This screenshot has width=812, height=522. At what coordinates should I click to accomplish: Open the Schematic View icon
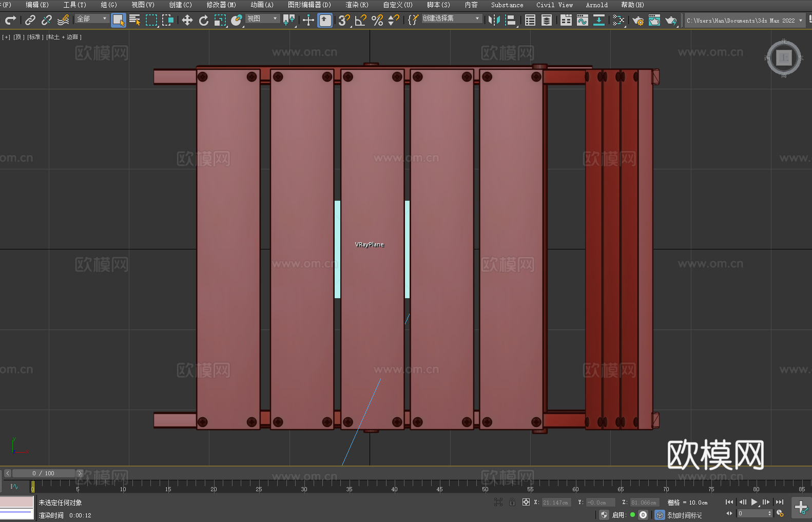(618, 20)
